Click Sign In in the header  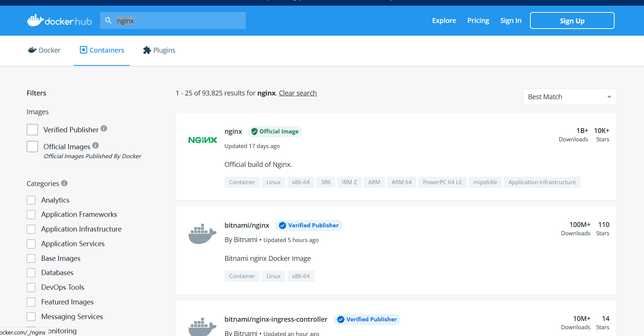click(x=511, y=21)
